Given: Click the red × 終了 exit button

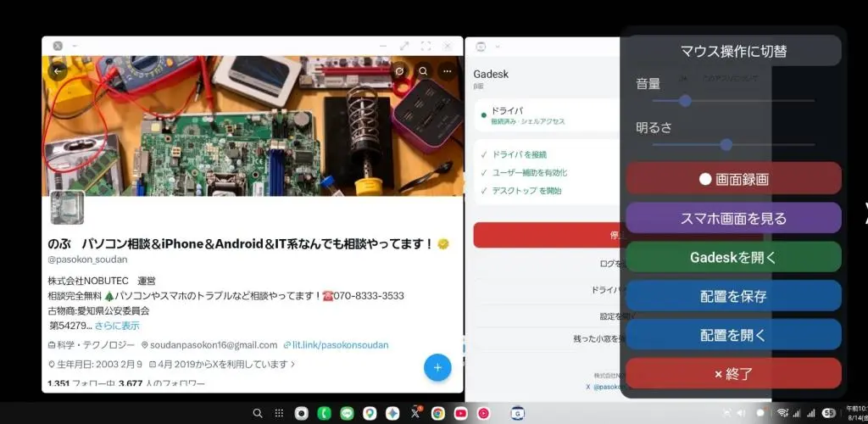Looking at the screenshot, I should (x=733, y=374).
